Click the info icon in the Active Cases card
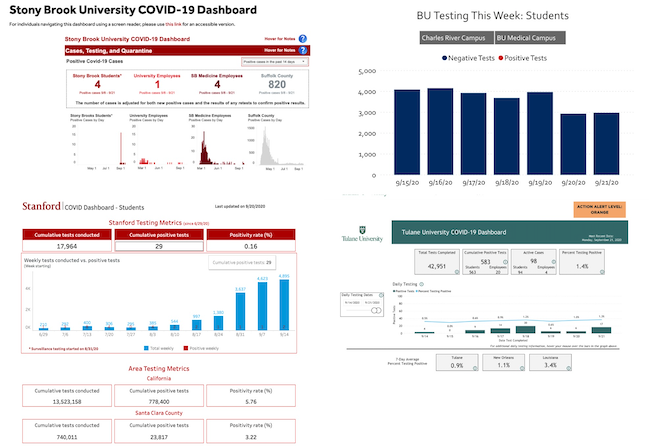The height and width of the screenshot is (446, 649). click(554, 262)
